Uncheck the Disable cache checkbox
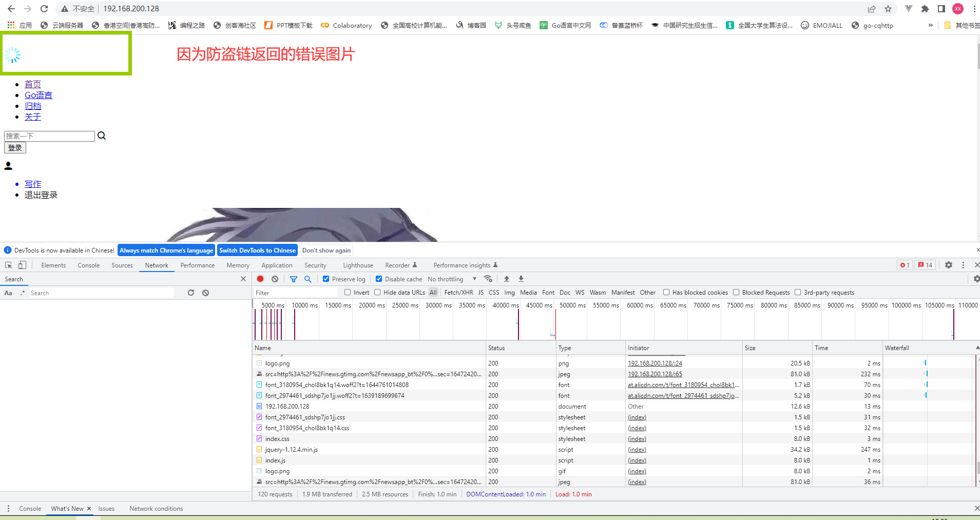The height and width of the screenshot is (520, 980). pos(379,279)
